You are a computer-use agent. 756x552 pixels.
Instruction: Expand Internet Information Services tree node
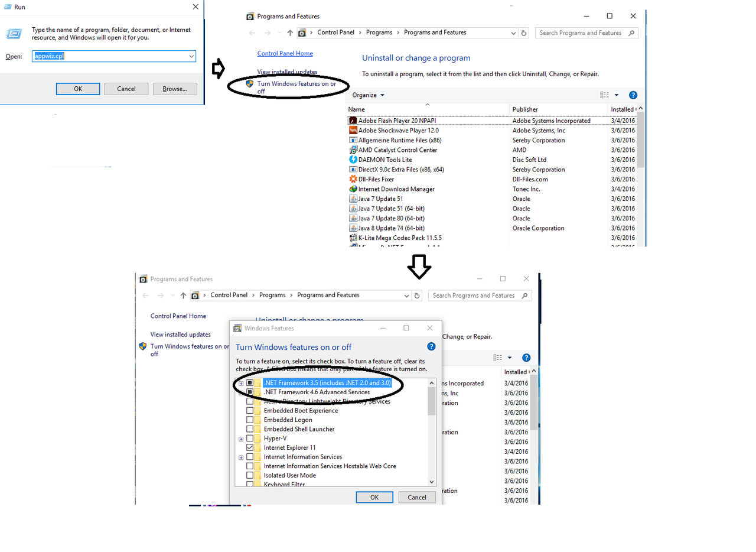(241, 457)
